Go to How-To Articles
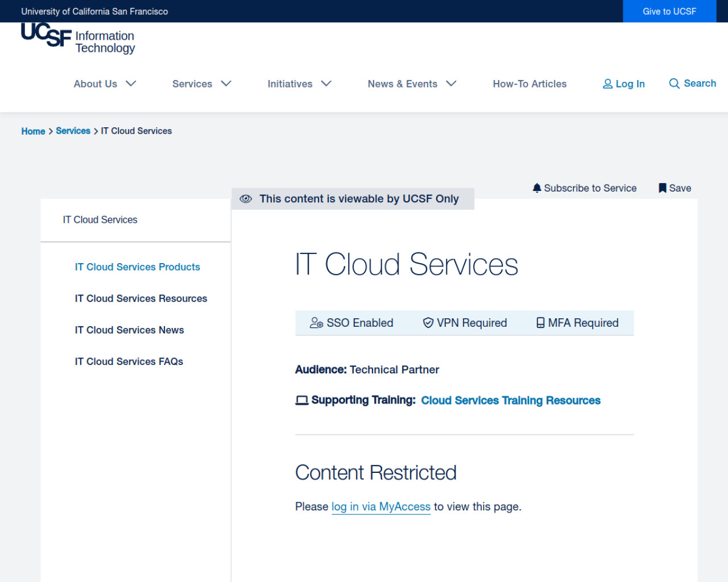Image resolution: width=728 pixels, height=582 pixels. (x=530, y=84)
